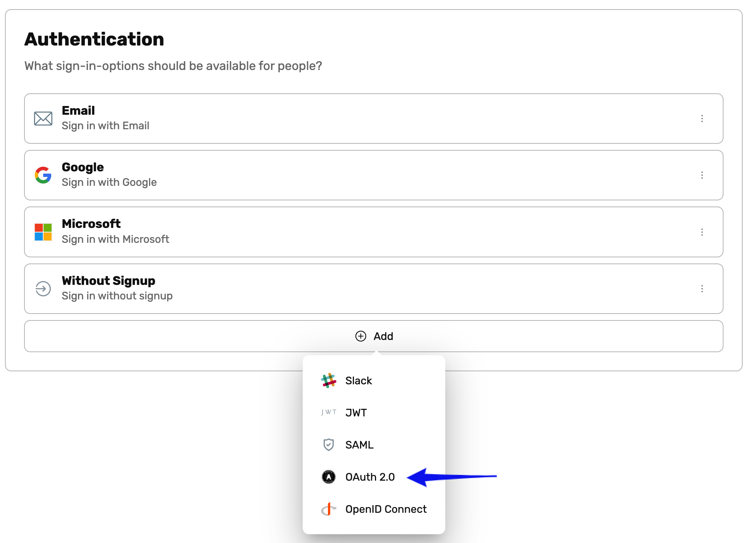756x543 pixels.
Task: Open the kebab menu on the Without Signup row
Action: coord(702,289)
